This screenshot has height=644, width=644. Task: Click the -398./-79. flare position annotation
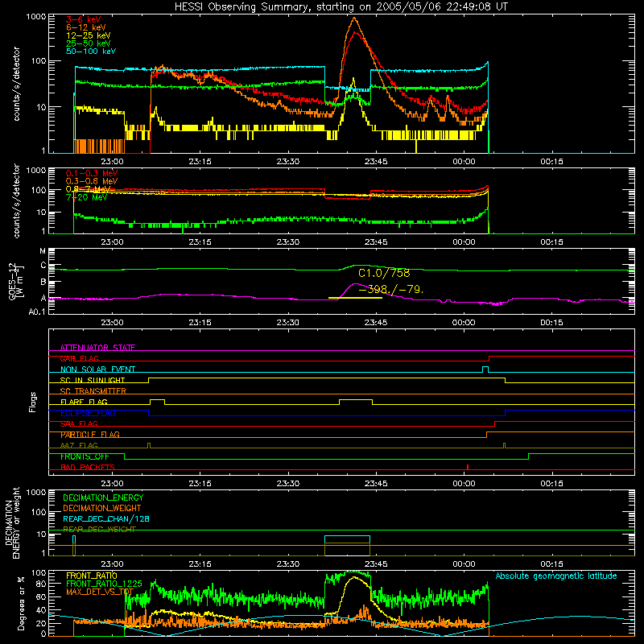(x=390, y=290)
